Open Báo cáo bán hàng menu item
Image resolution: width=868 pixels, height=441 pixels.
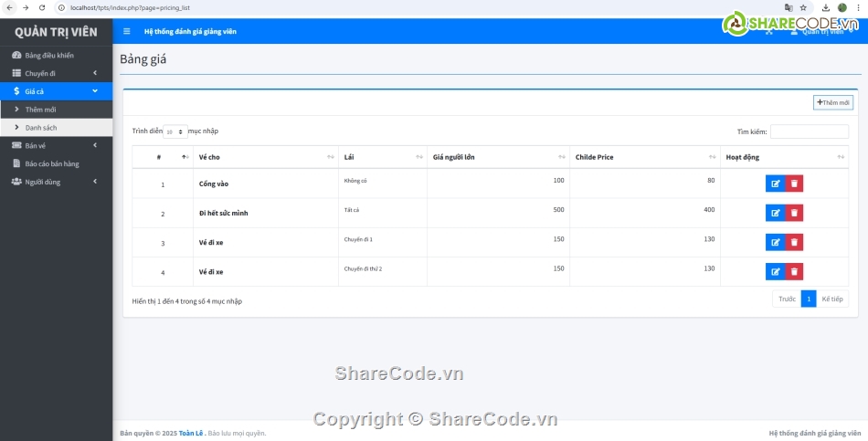point(51,163)
